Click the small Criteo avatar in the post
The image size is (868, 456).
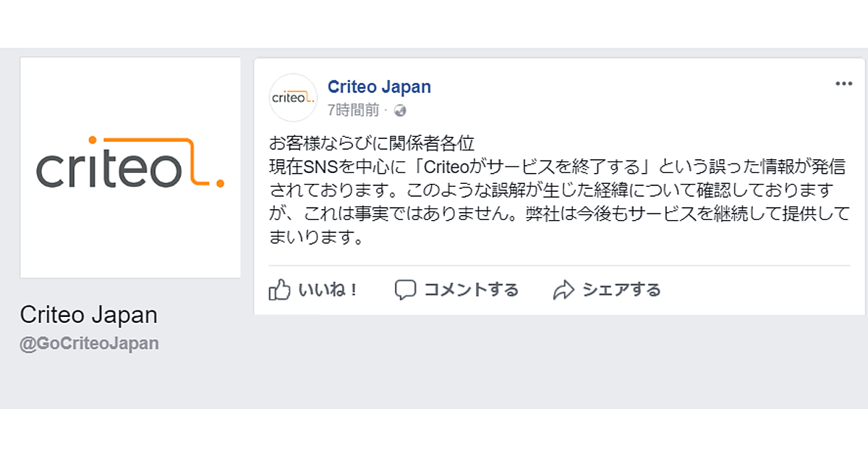[293, 97]
